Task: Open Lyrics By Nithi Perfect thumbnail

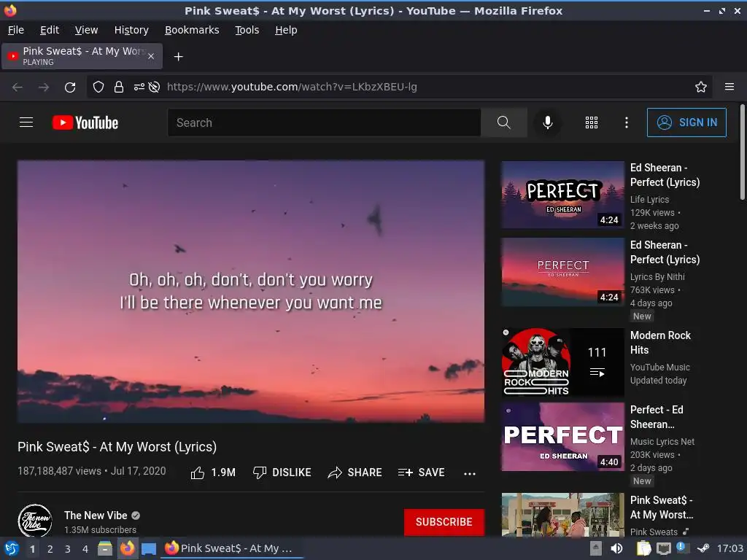Action: tap(562, 272)
